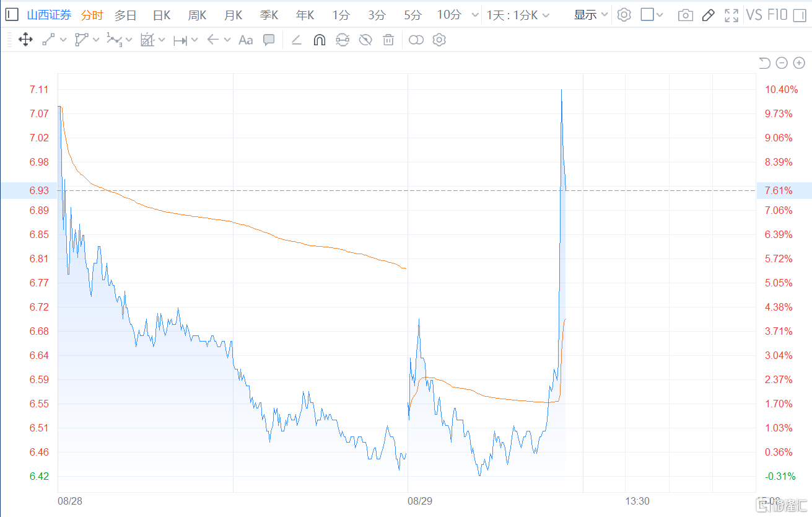Zoom in with the plus circle icon
The image size is (812, 517).
tap(799, 63)
